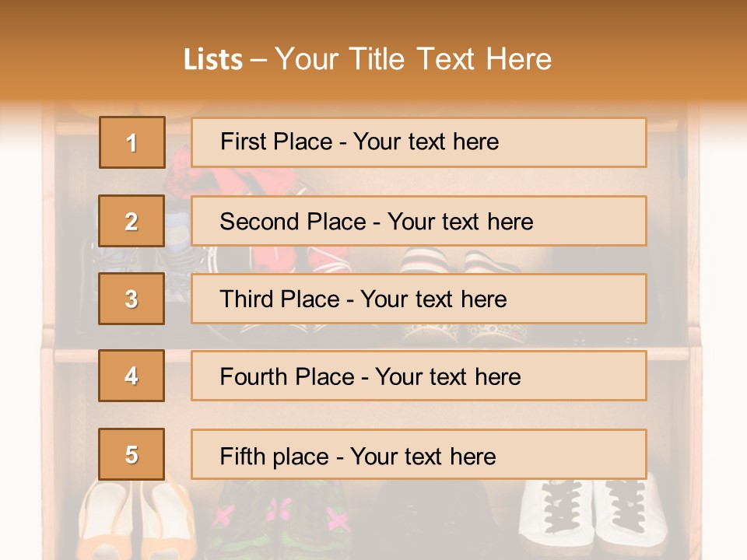
Task: Click the number 1 box
Action: [x=132, y=142]
